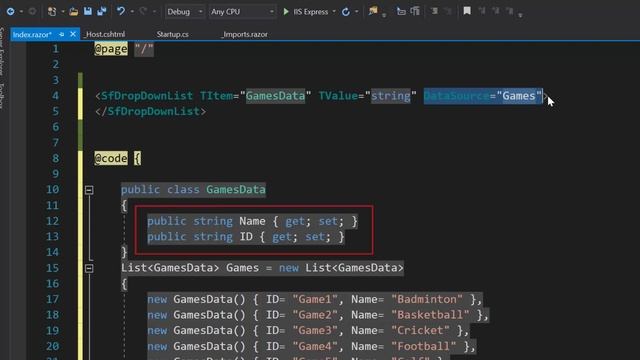
Task: Click the browser Refresh icon
Action: coord(346,11)
